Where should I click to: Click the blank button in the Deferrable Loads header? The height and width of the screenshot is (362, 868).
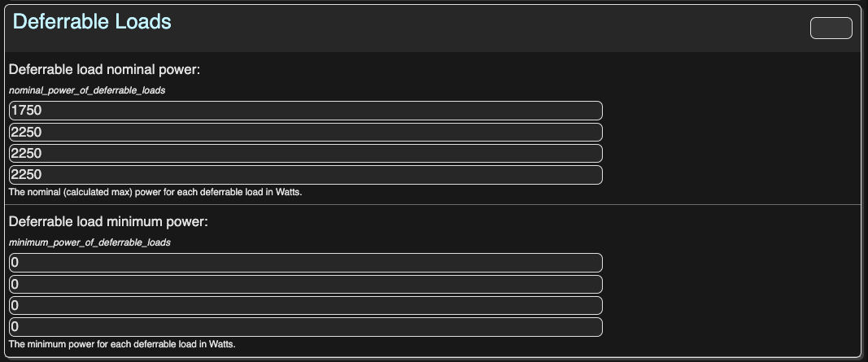[x=831, y=28]
